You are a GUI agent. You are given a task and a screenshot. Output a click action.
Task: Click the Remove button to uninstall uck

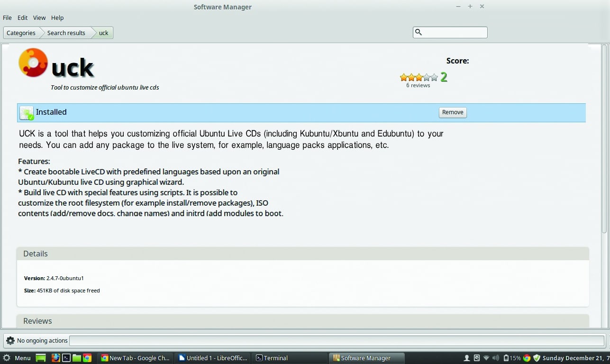click(452, 112)
